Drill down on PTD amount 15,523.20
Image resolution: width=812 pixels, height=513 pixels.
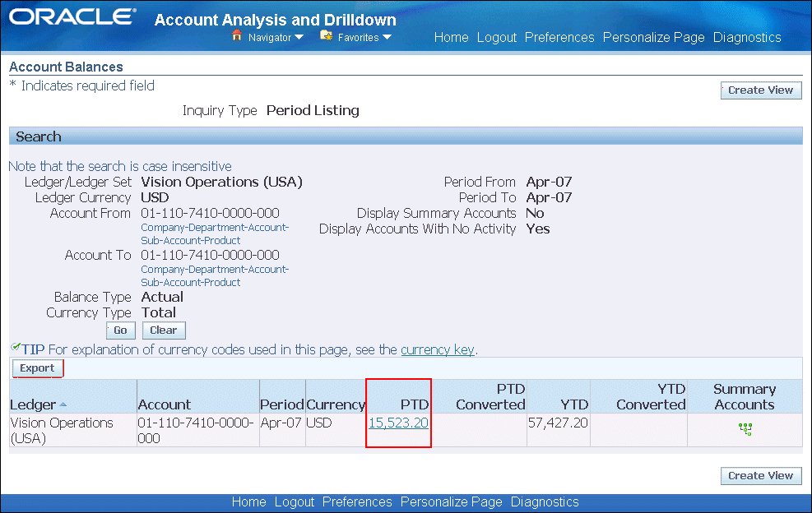coord(398,423)
